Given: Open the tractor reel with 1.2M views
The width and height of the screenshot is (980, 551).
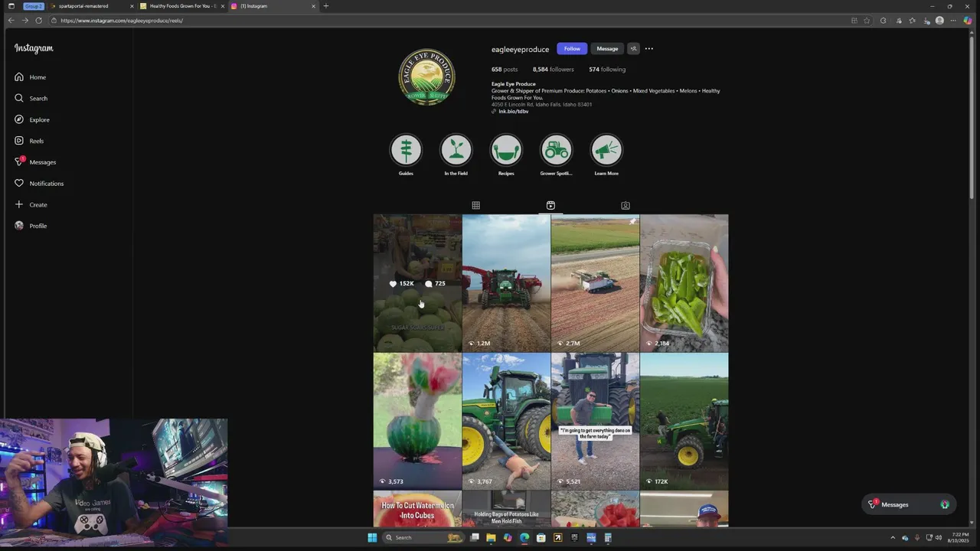Looking at the screenshot, I should pyautogui.click(x=506, y=283).
